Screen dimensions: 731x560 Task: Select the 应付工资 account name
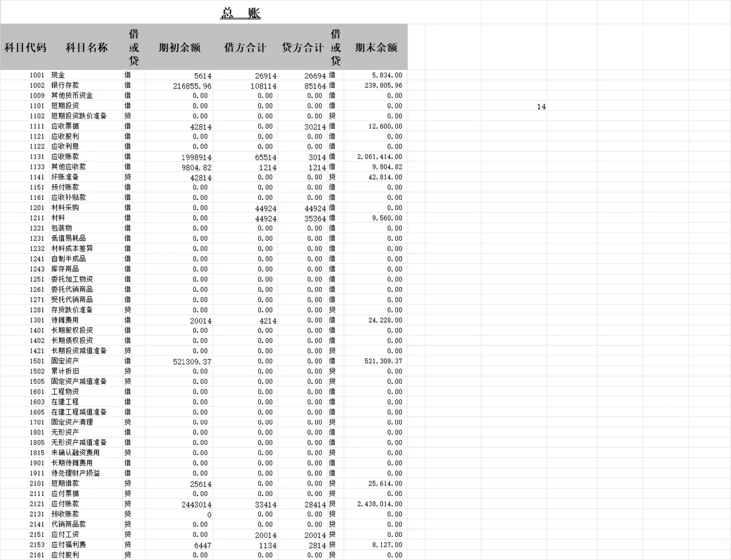click(65, 534)
